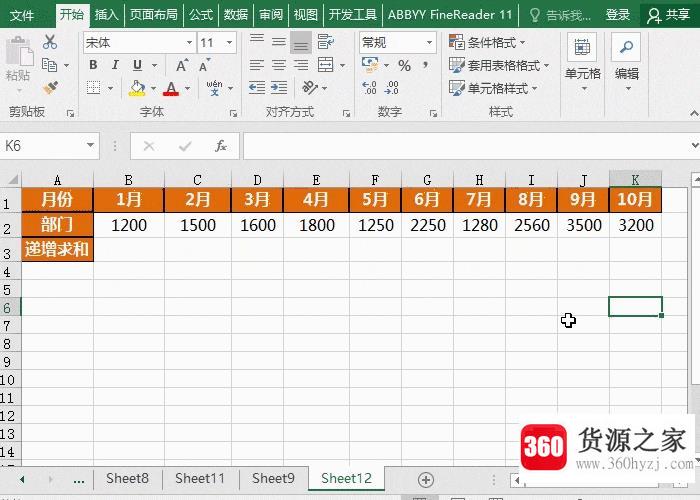Open number format 常规 dropdown
The image size is (700, 500).
[429, 43]
